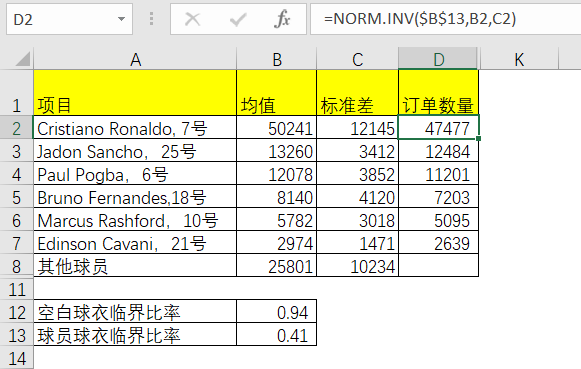
Task: Click the Enter checkmark formula bar icon
Action: point(238,19)
